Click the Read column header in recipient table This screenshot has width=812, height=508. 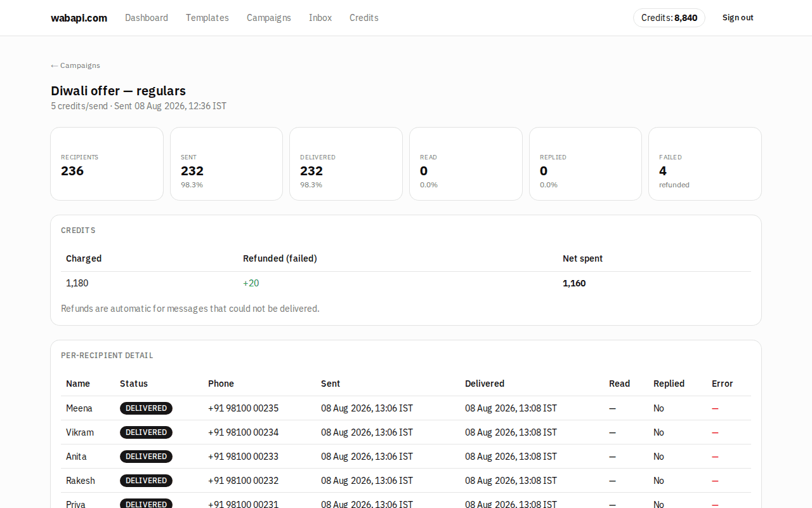click(619, 384)
